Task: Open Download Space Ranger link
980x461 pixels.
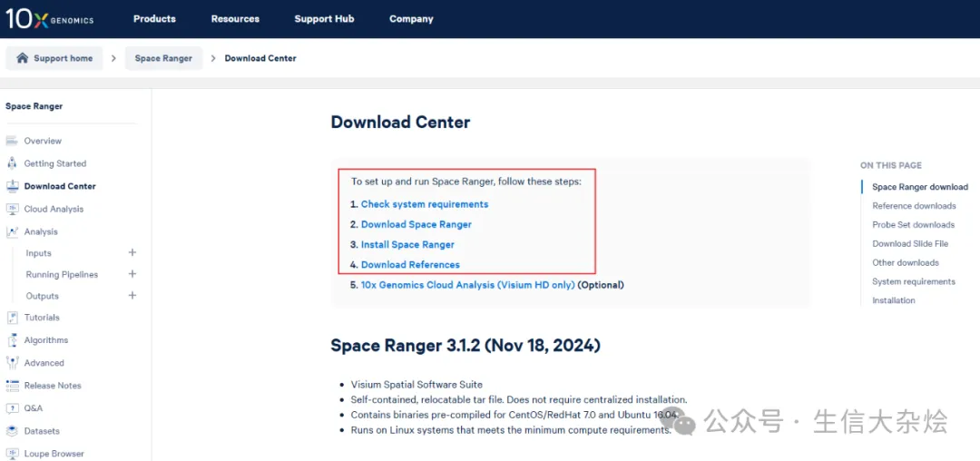Action: coord(416,224)
